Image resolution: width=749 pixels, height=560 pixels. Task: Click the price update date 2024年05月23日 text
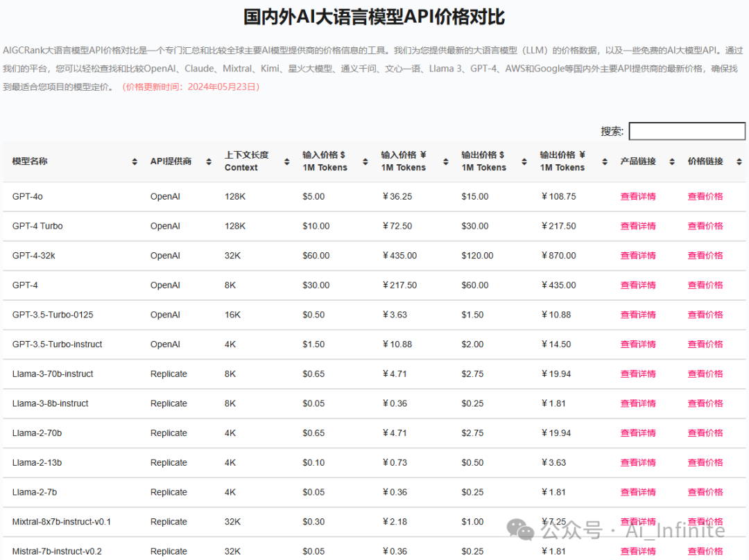pyautogui.click(x=222, y=87)
